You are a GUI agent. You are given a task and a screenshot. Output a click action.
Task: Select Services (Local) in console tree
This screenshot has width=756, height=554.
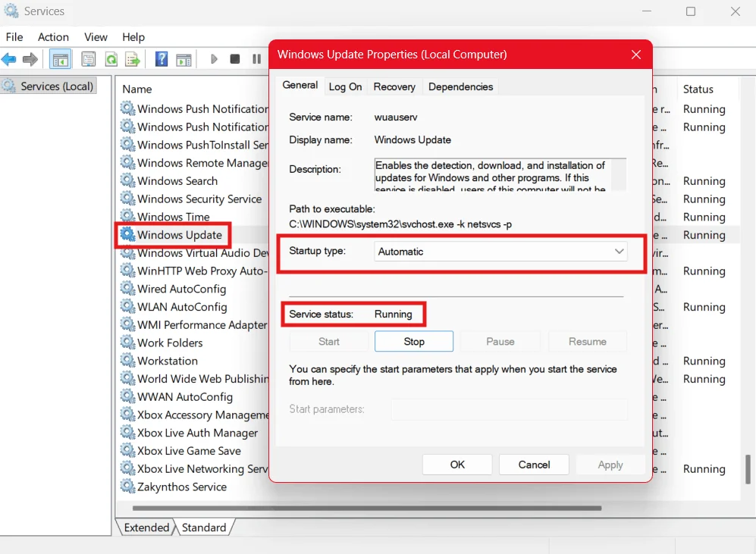point(49,86)
